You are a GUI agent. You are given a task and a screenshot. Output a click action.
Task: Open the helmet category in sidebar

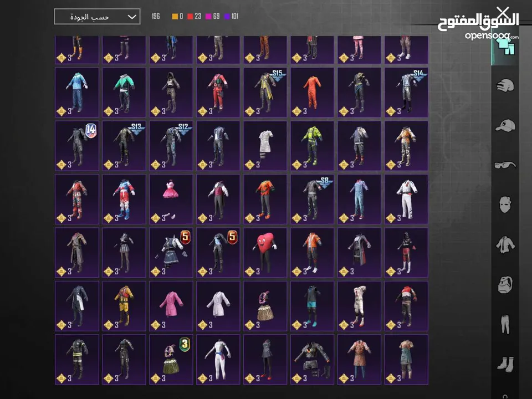click(x=505, y=85)
